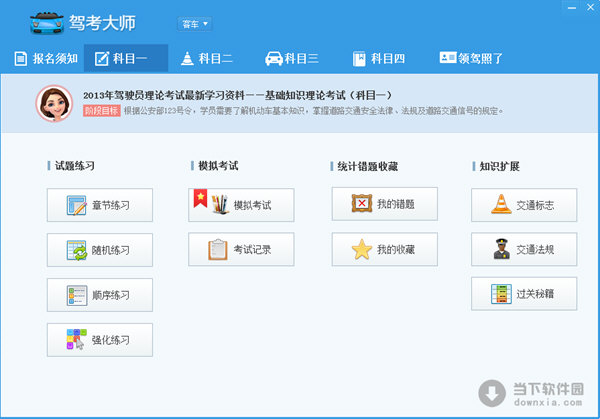Viewport: 600px width, 419px height.
Task: Expand the 客车 vehicle type dropdown
Action: click(194, 23)
